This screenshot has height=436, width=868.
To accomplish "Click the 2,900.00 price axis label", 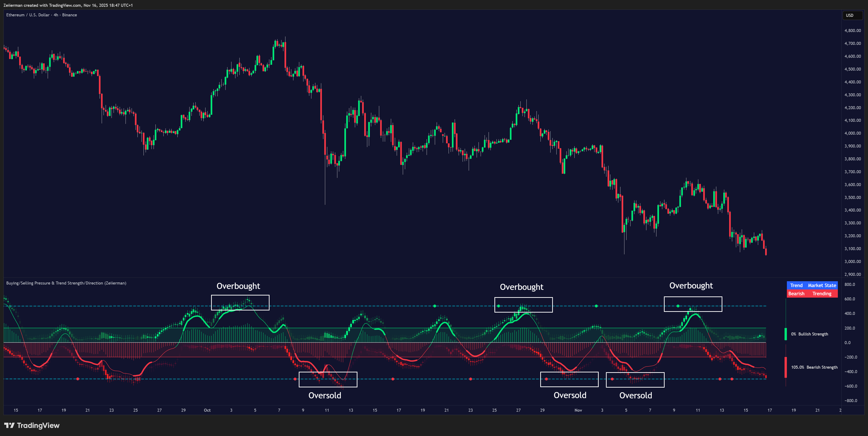I will point(853,274).
